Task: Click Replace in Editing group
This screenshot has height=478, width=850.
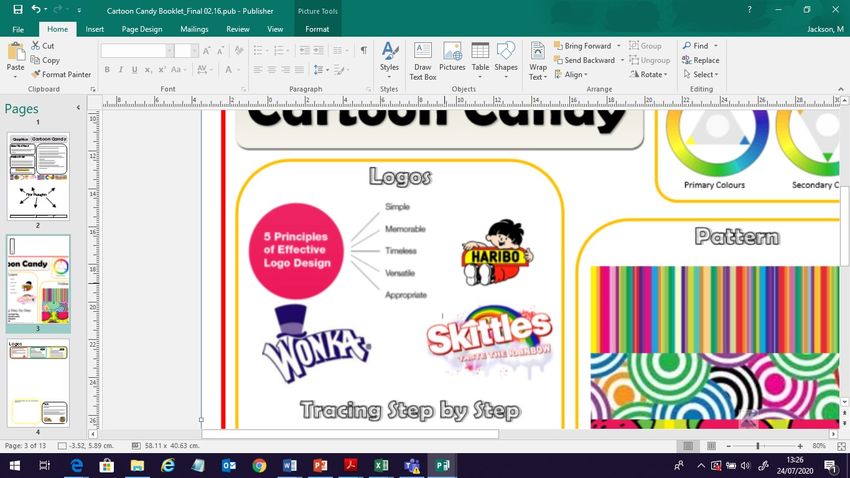Action: coord(701,60)
